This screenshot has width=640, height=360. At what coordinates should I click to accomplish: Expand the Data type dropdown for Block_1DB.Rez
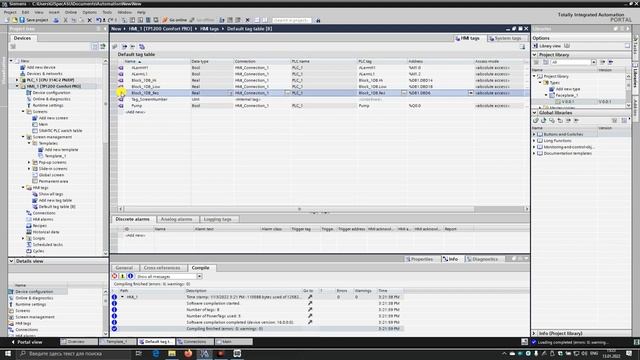231,93
